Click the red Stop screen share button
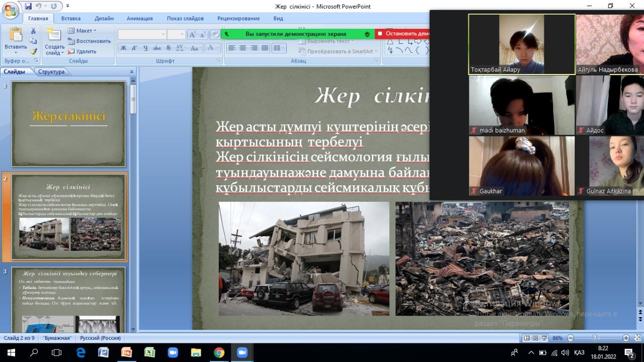 tap(404, 34)
